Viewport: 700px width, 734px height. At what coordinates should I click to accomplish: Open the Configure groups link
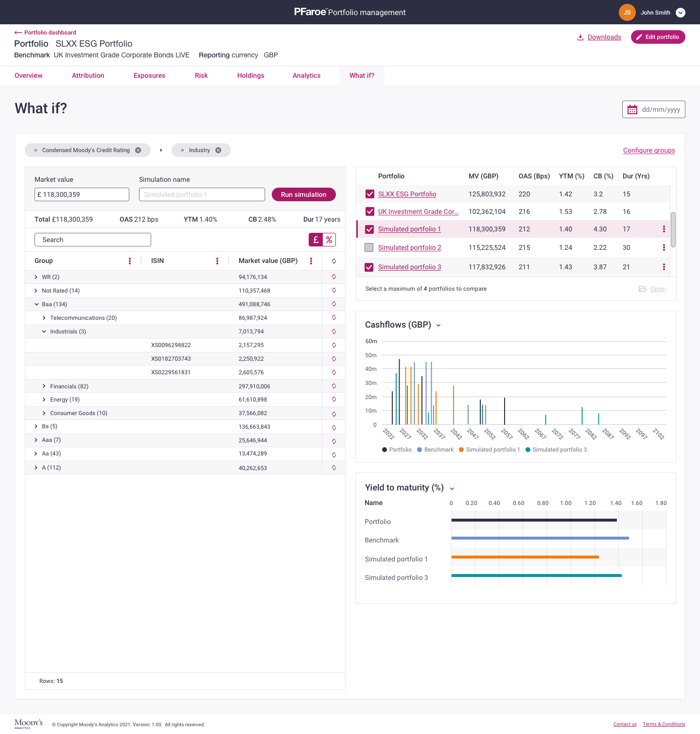649,150
